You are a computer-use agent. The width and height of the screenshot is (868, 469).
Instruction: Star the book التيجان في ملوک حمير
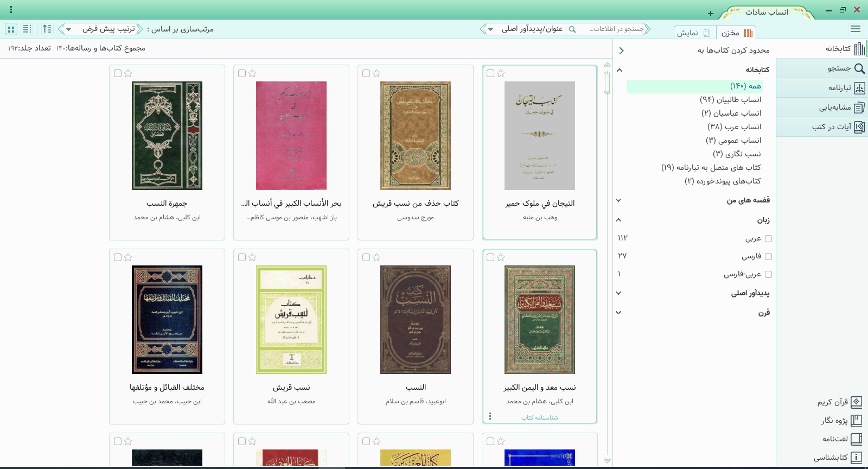(x=501, y=73)
